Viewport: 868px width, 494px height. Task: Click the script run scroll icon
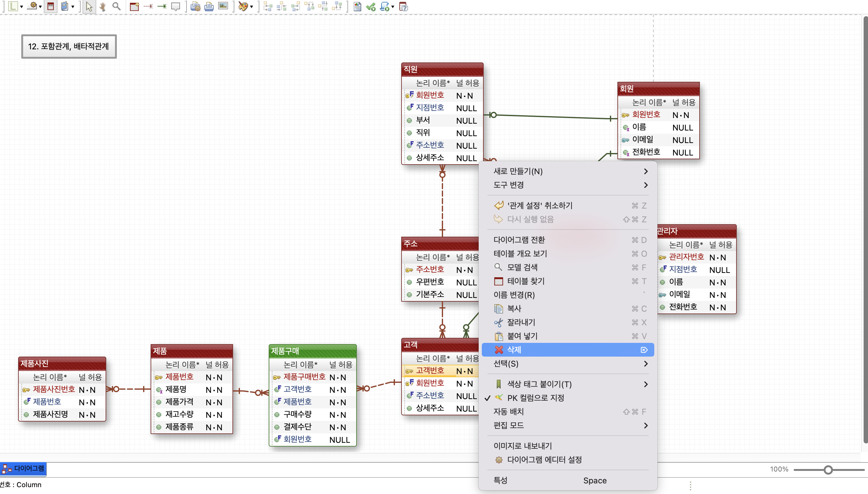tap(385, 6)
